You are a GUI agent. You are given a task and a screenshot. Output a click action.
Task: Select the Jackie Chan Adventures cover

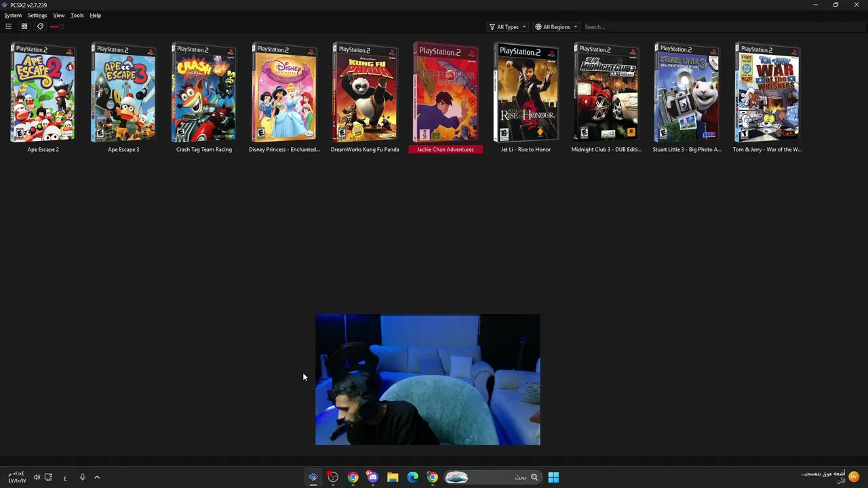[446, 94]
